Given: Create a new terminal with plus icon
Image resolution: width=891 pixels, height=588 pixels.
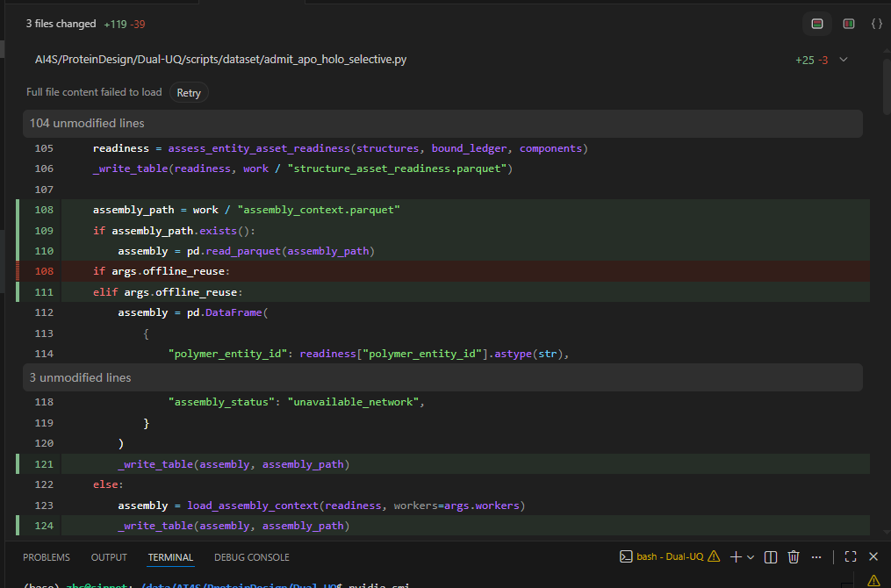Looking at the screenshot, I should coord(736,557).
